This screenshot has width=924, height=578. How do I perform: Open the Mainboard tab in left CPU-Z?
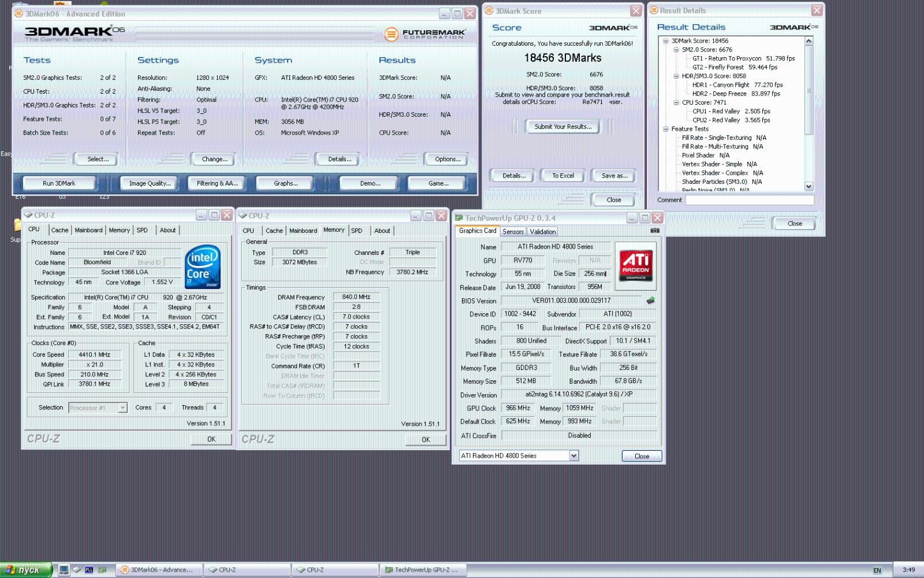pyautogui.click(x=88, y=230)
